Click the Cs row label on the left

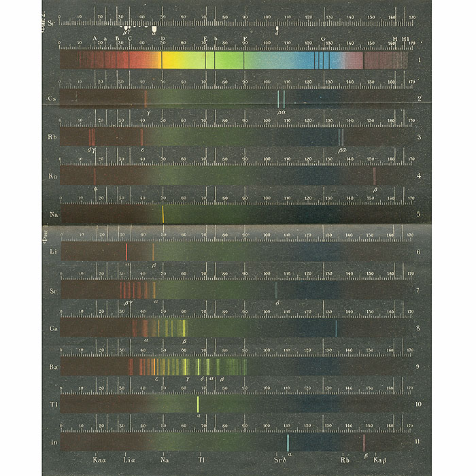51,99
